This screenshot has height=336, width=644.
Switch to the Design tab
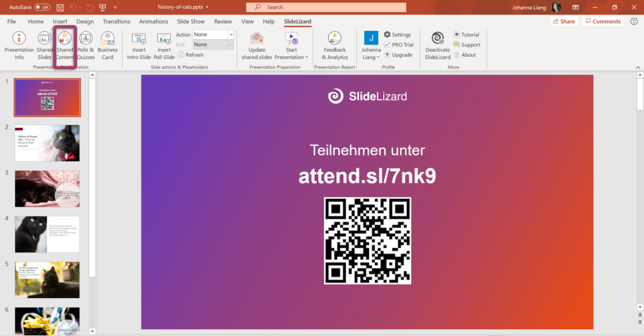pos(85,21)
